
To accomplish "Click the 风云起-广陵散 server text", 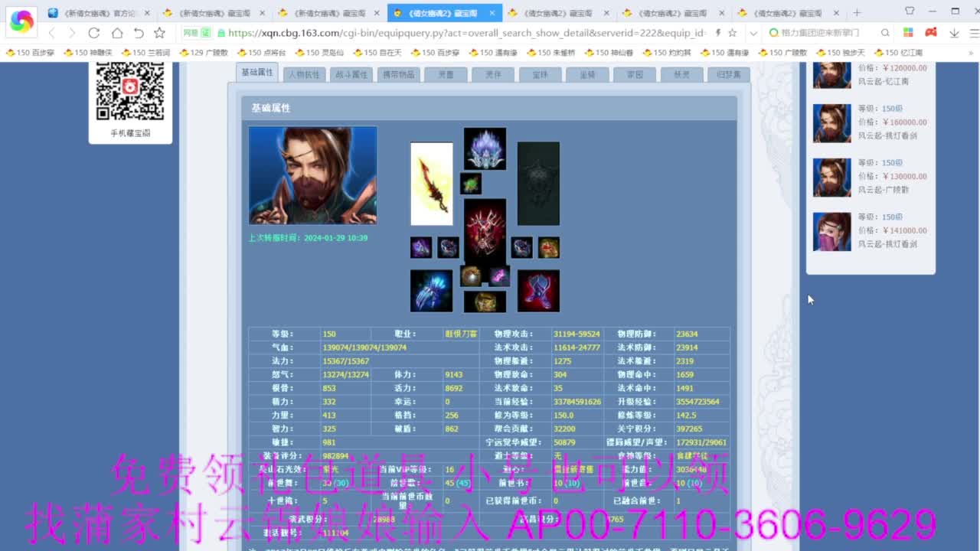I will point(883,190).
